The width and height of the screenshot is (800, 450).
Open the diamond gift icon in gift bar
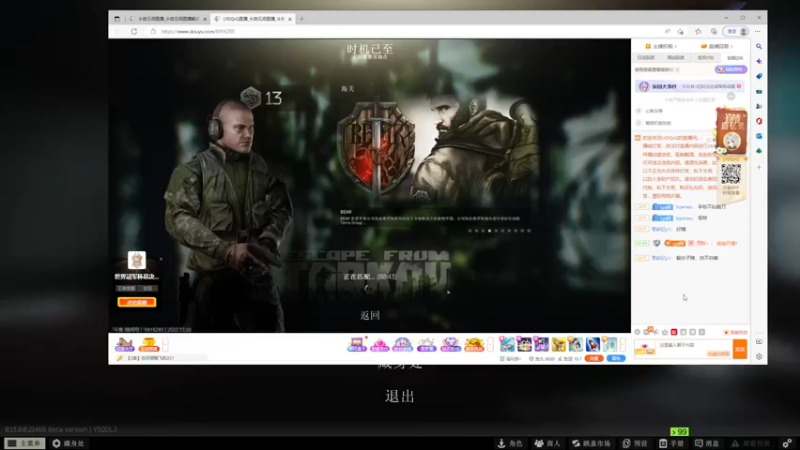(x=450, y=344)
